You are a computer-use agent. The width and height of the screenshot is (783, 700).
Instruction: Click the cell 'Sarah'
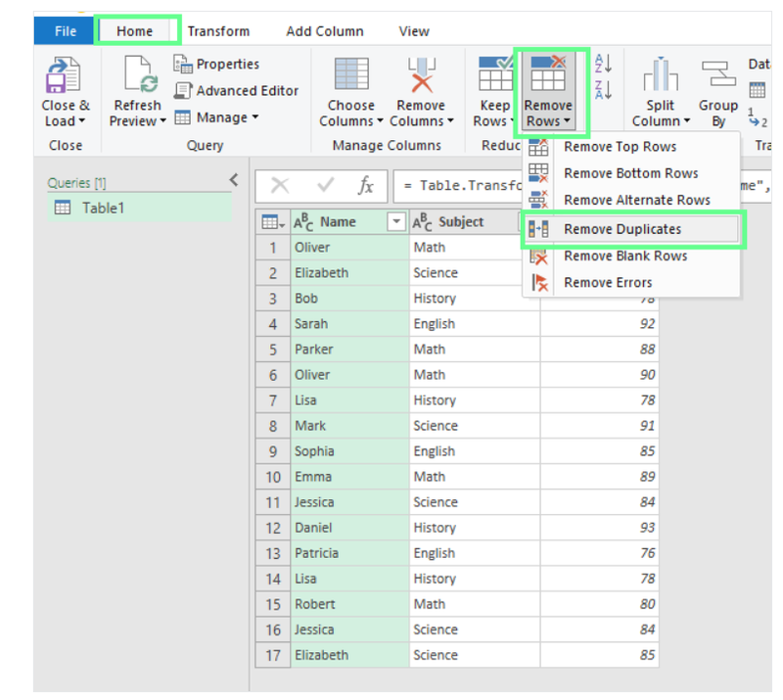(x=349, y=324)
